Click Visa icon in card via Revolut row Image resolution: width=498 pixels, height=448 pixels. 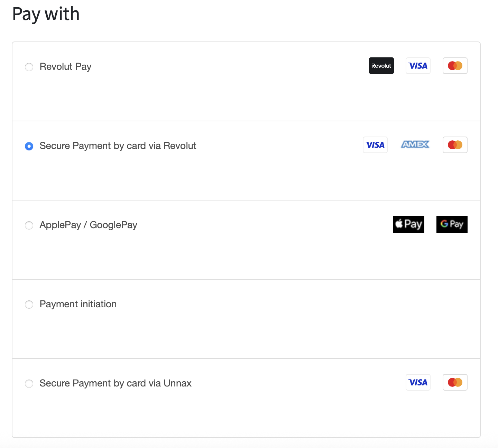click(375, 145)
